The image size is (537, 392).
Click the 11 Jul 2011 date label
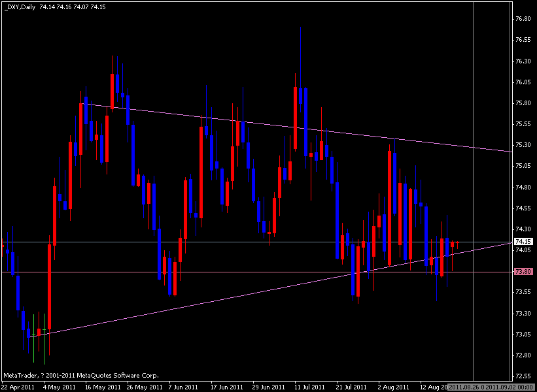307,387
